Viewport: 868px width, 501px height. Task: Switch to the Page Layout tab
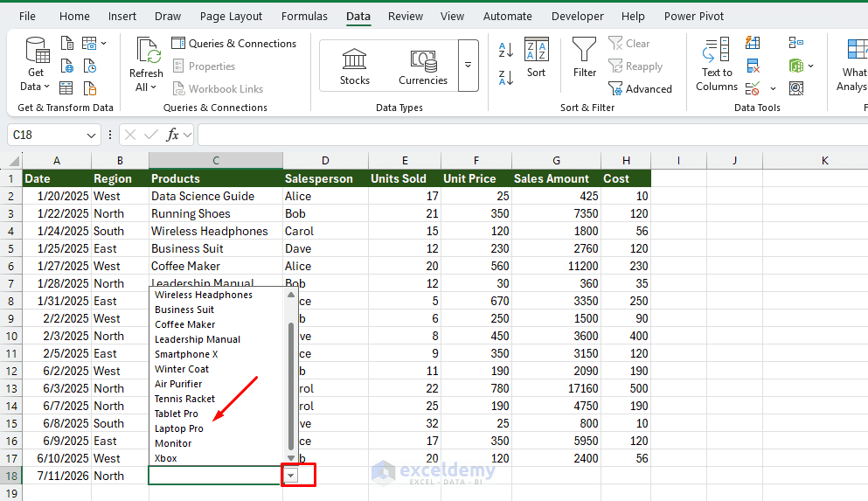(x=231, y=16)
